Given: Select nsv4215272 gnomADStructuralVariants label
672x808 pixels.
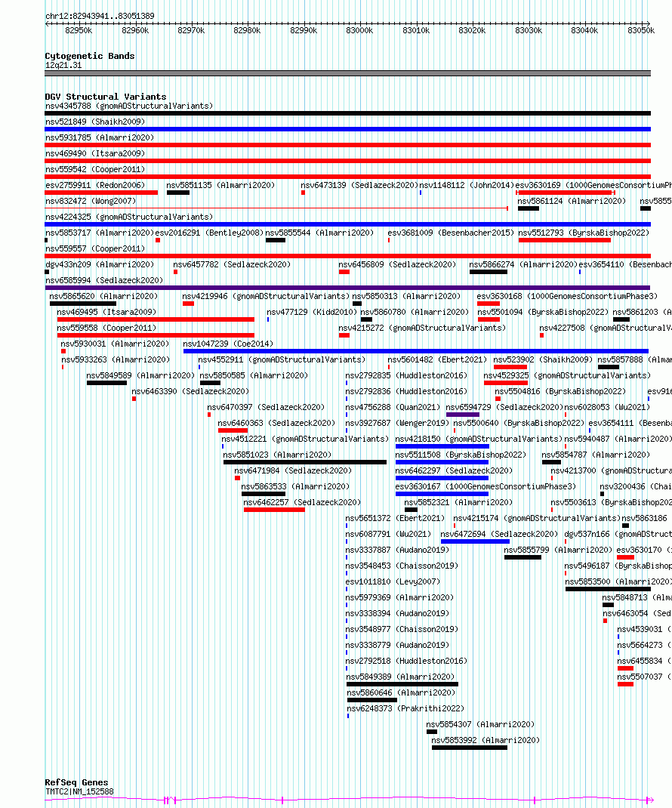Looking at the screenshot, I should coord(422,328).
